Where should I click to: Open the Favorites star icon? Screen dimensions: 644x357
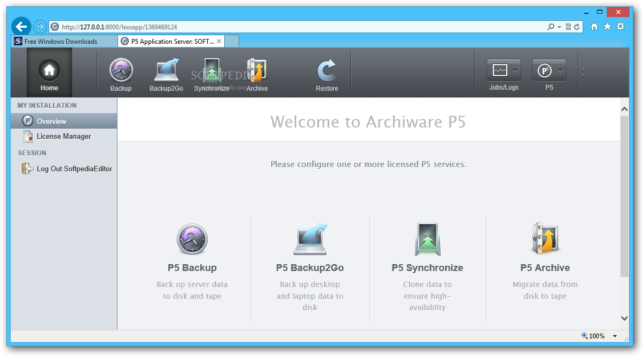coord(607,27)
